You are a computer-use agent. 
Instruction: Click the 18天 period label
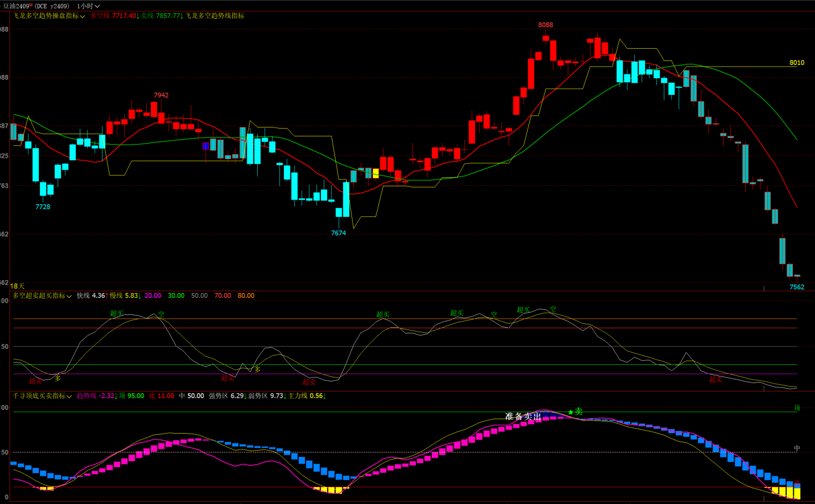(x=17, y=286)
